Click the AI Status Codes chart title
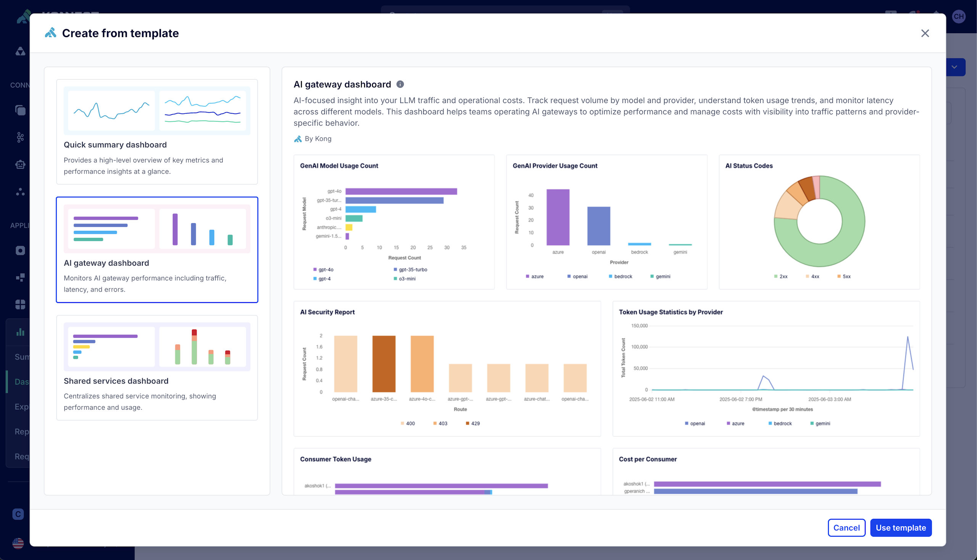 pos(749,166)
